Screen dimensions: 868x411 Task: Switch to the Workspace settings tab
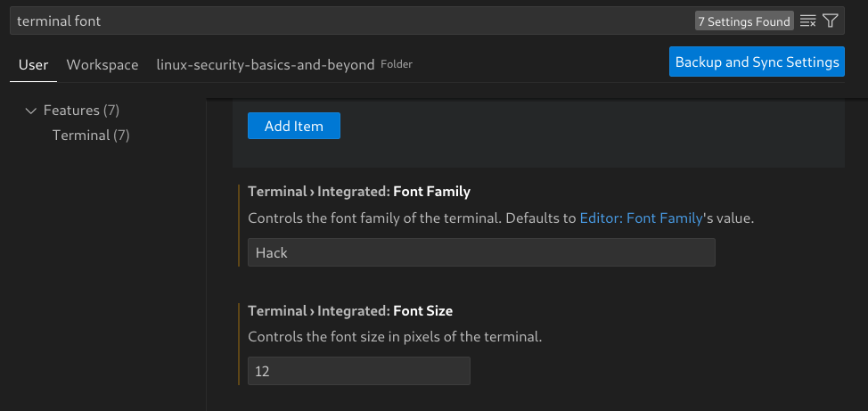tap(102, 64)
